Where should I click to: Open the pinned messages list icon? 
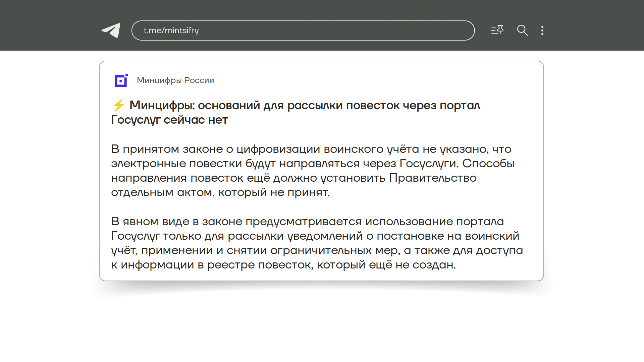[x=497, y=30]
